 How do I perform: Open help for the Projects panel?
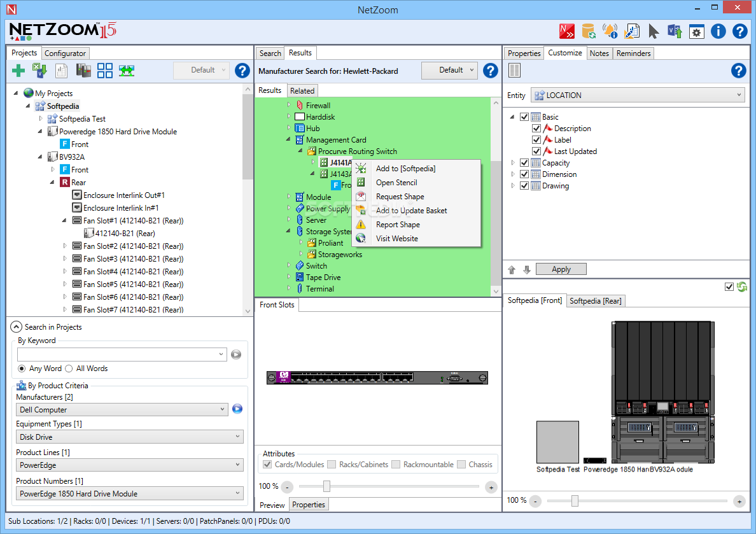242,71
